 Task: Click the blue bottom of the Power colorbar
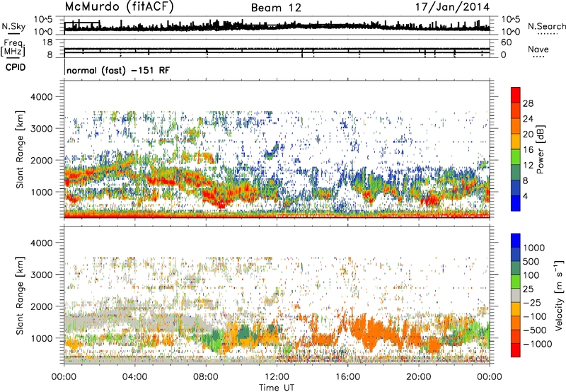516,203
